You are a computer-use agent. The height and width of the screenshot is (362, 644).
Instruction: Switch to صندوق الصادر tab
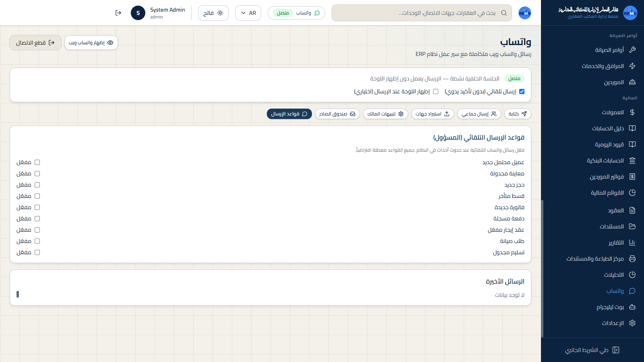click(x=337, y=114)
